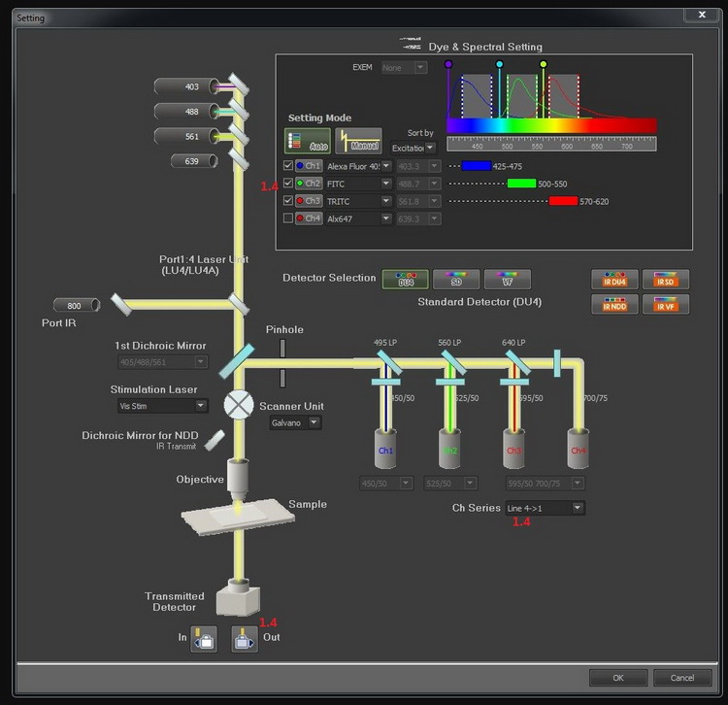This screenshot has width=728, height=705.
Task: Open the 595/50 700/75 filter dropdown
Action: coord(546,484)
